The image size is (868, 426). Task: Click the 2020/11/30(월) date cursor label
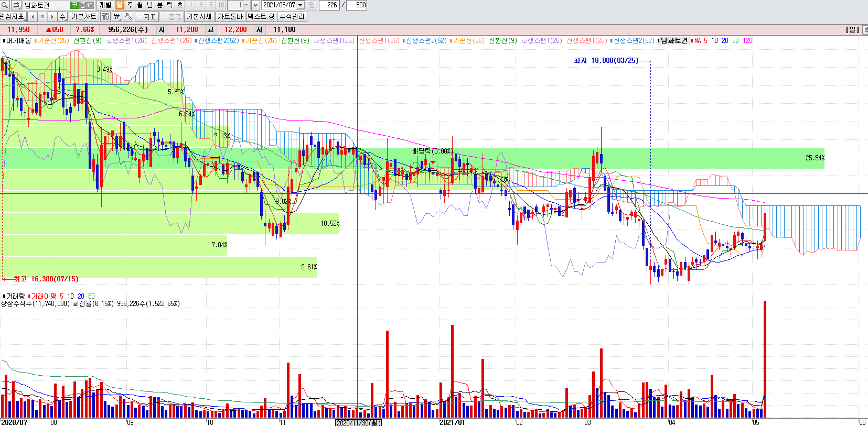click(x=358, y=422)
